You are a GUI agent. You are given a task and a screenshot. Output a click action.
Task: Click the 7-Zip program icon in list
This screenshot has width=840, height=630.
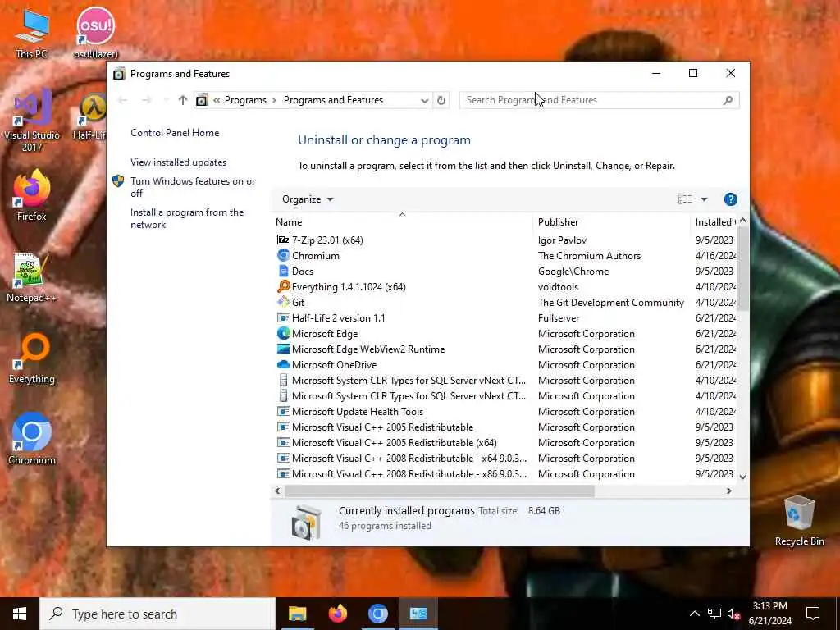pos(283,240)
